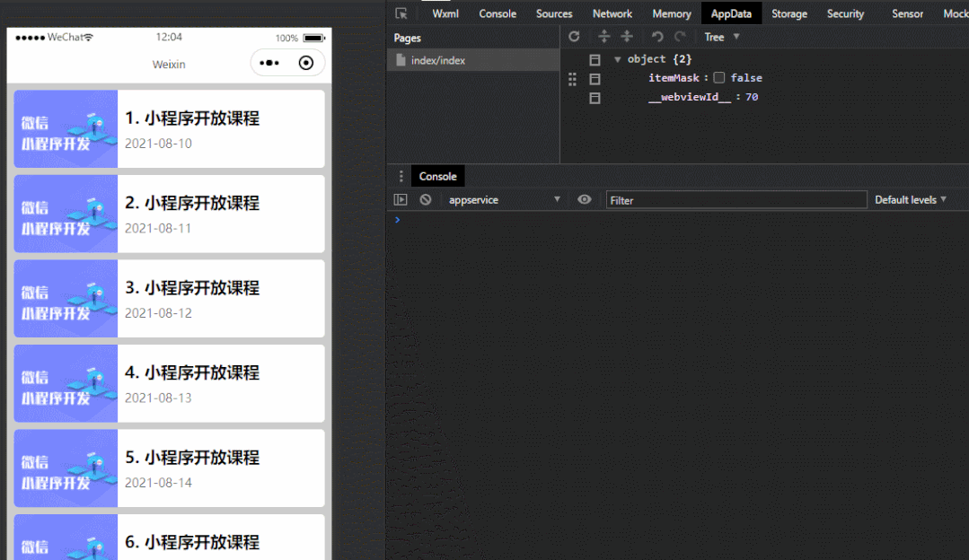
Task: Click the simulator capsule close circle
Action: point(306,63)
